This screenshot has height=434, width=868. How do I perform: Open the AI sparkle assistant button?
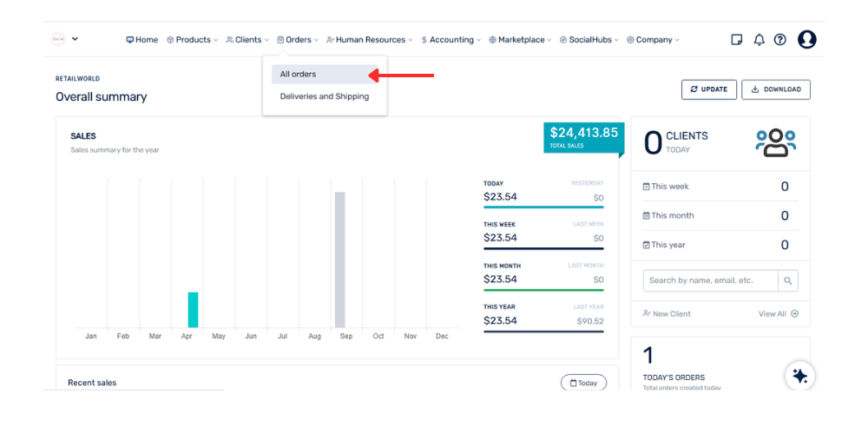(x=799, y=376)
